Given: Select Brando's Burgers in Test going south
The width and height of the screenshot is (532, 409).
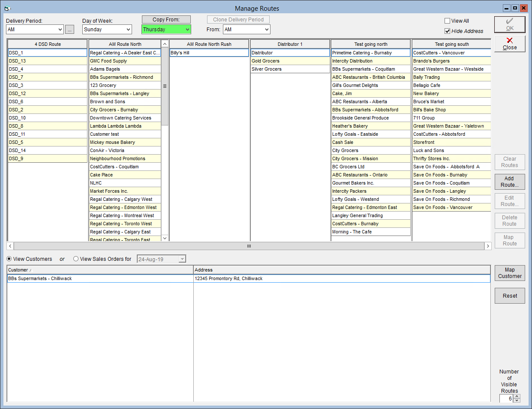Looking at the screenshot, I should point(451,61).
